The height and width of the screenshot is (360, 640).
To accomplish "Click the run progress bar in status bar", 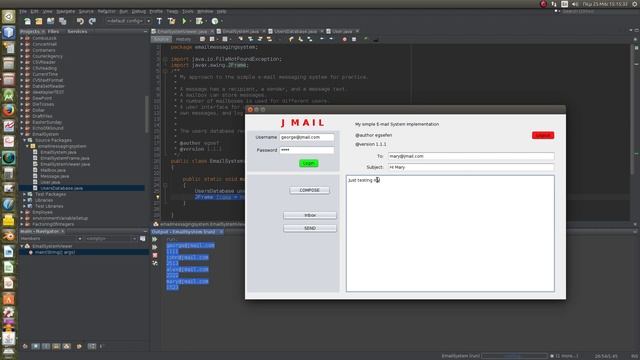I will [515, 356].
